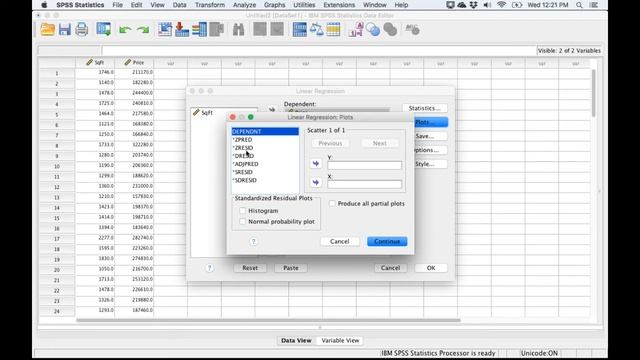Open the Utilities menu
This screenshot has height=360, width=640.
(304, 5)
